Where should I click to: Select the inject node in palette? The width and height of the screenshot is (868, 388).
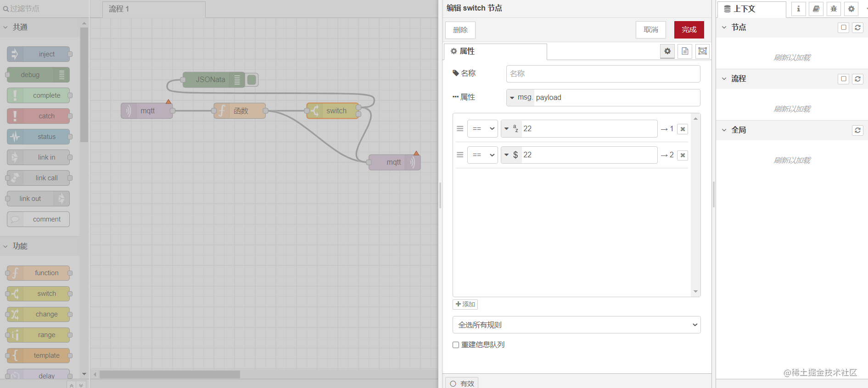click(x=39, y=54)
